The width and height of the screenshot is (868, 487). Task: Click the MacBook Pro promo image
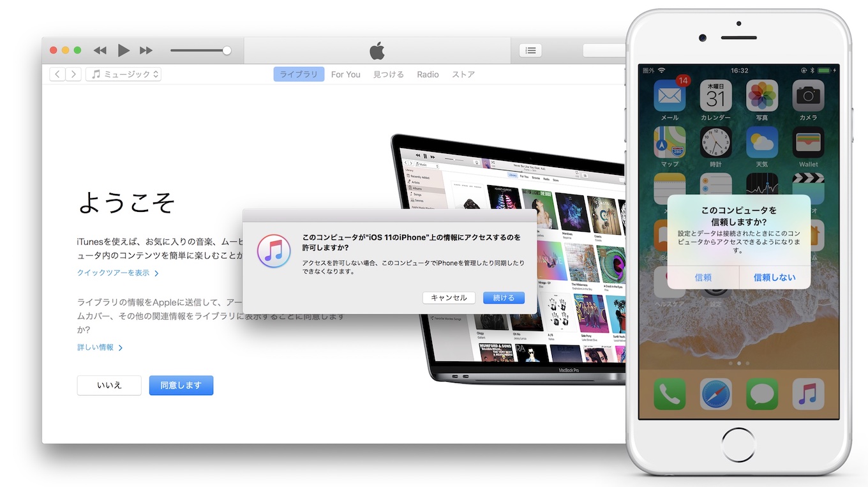coord(509,258)
